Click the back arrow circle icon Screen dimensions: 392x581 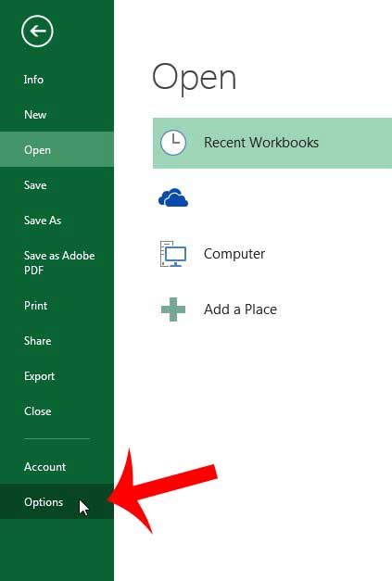pyautogui.click(x=37, y=32)
